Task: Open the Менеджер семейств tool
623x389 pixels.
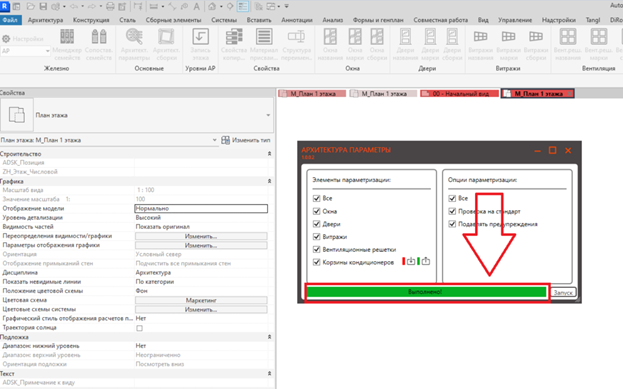Action: coord(67,45)
